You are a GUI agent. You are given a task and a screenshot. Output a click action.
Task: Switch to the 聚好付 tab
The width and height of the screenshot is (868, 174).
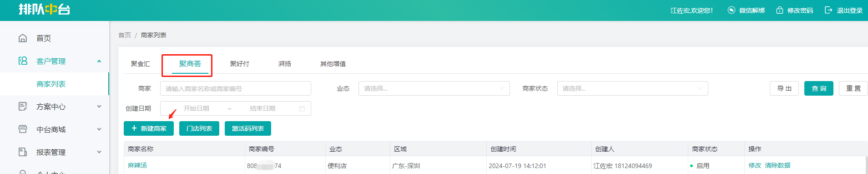[x=240, y=64]
